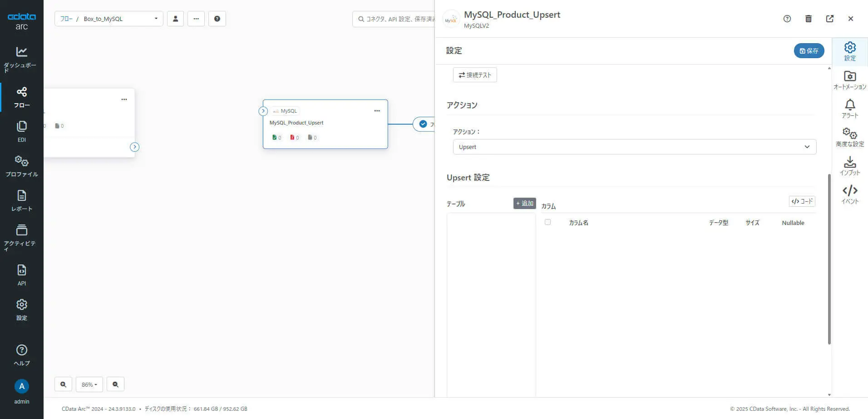Open the Profile settings icon
Screen dimensions: 868x419
[x=21, y=165]
